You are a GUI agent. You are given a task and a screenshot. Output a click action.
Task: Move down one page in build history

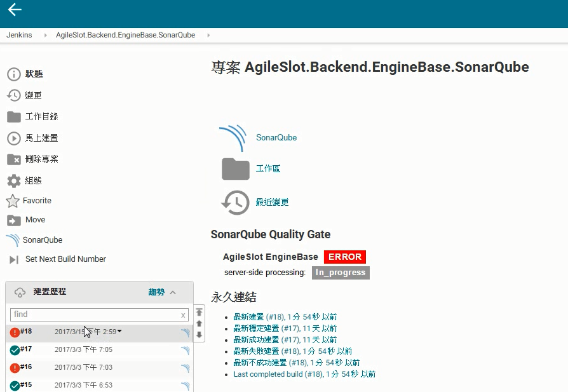[199, 335]
